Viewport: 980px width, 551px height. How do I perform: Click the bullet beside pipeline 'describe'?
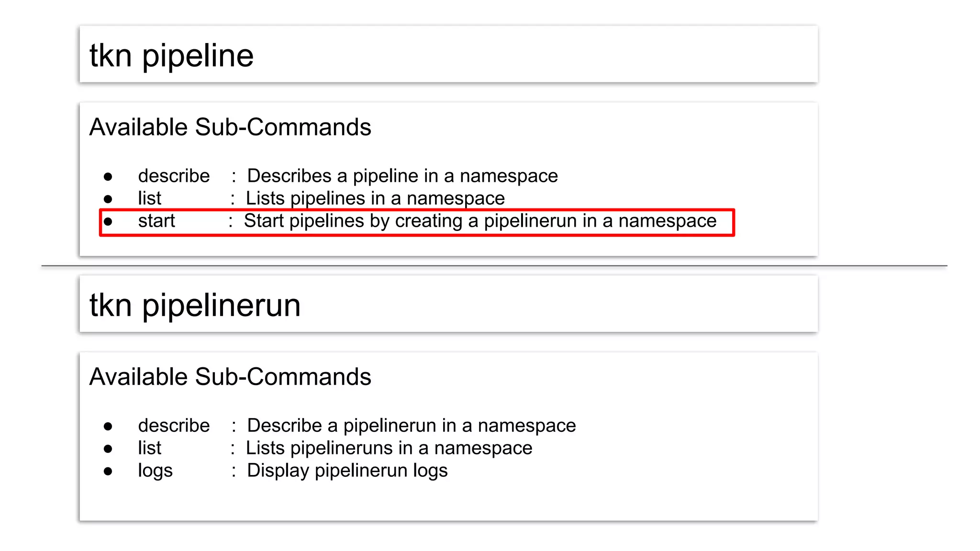pyautogui.click(x=108, y=177)
